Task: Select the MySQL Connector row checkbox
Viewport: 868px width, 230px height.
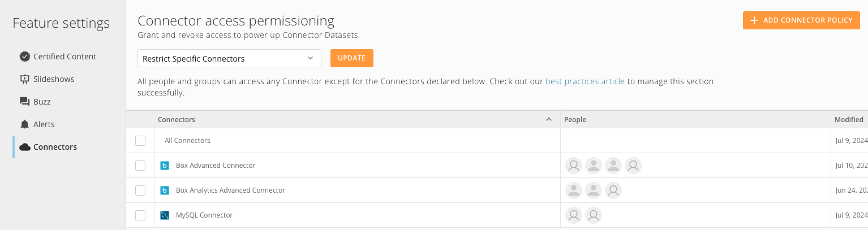Action: click(x=140, y=215)
